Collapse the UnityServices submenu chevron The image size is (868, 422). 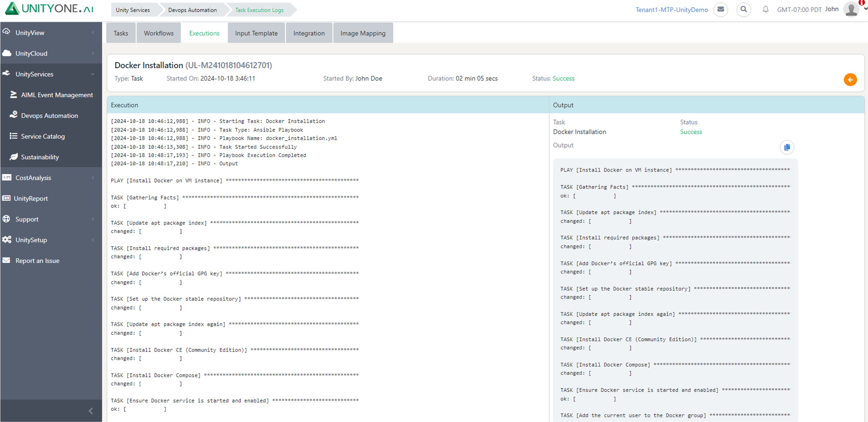coord(93,74)
